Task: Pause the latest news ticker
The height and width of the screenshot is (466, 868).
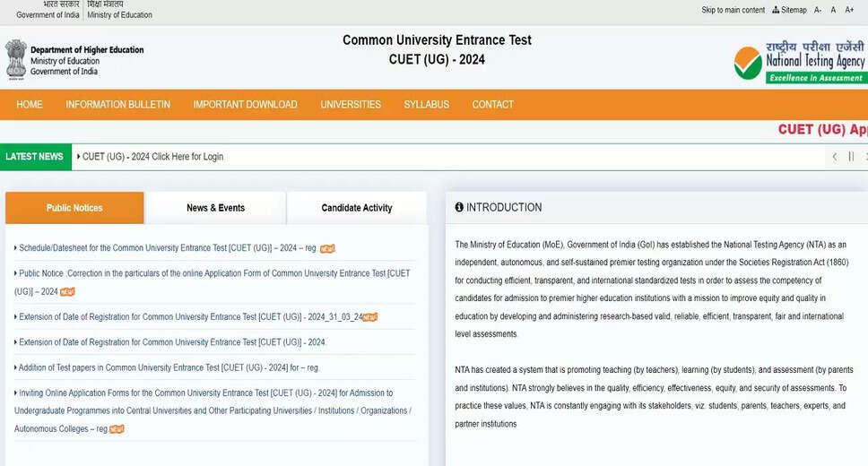Action: (851, 157)
